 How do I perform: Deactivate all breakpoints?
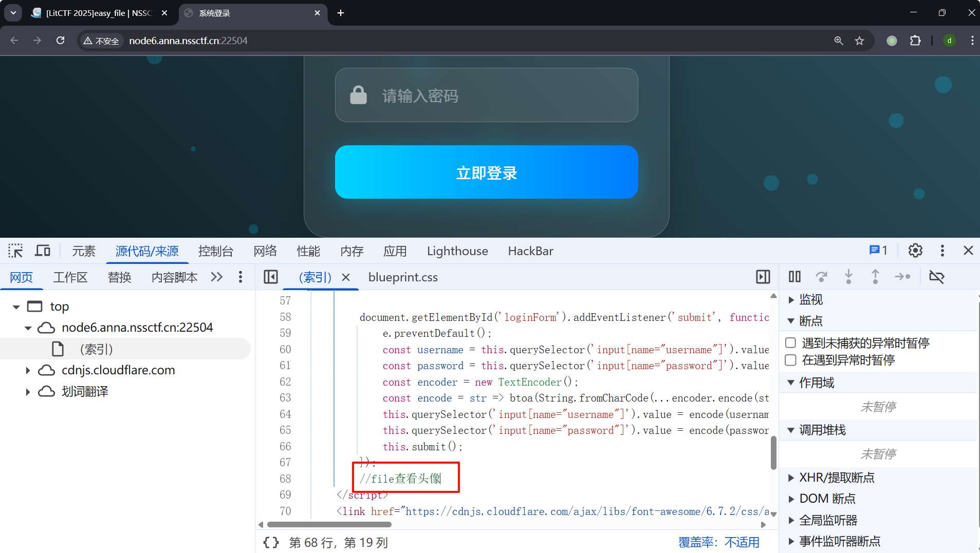pos(936,277)
